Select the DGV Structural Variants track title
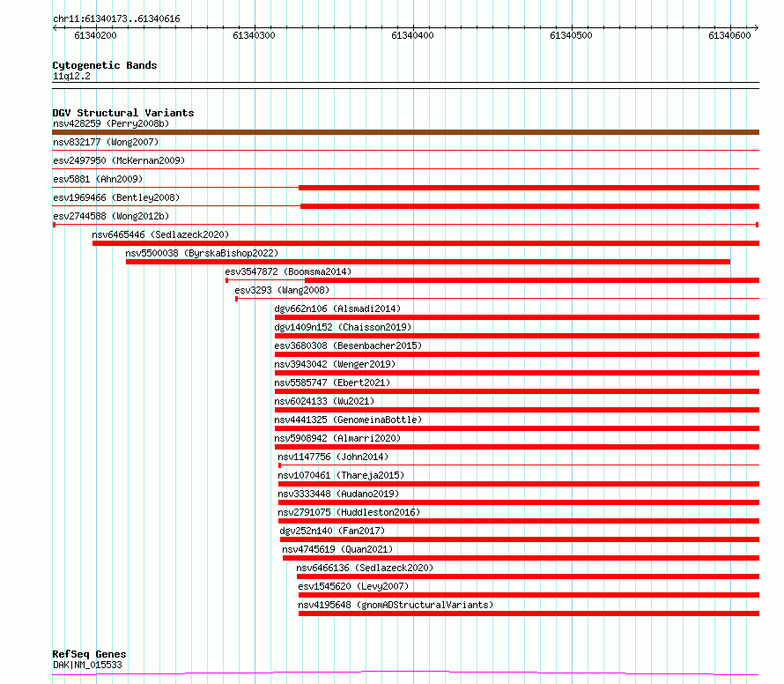784x684 pixels. tap(123, 113)
